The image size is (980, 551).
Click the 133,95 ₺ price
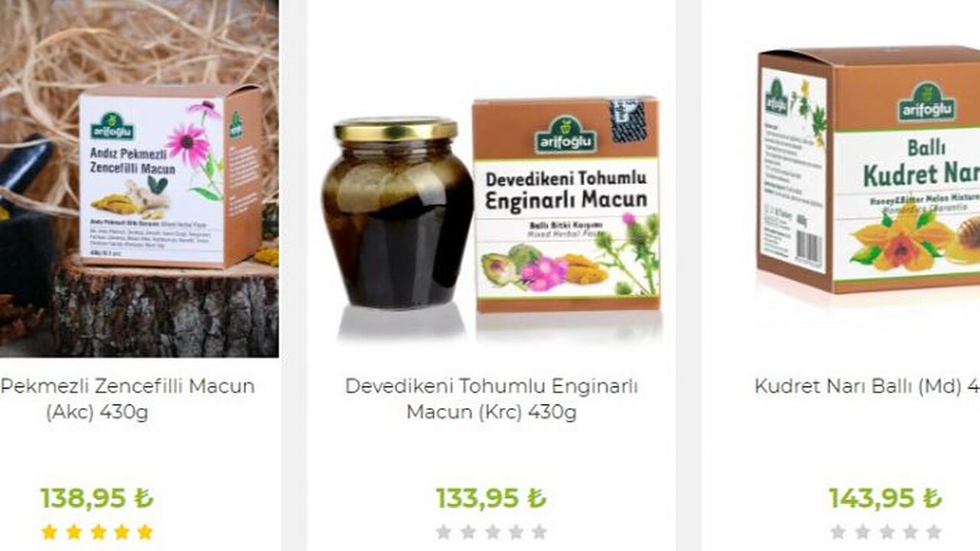[x=491, y=498]
